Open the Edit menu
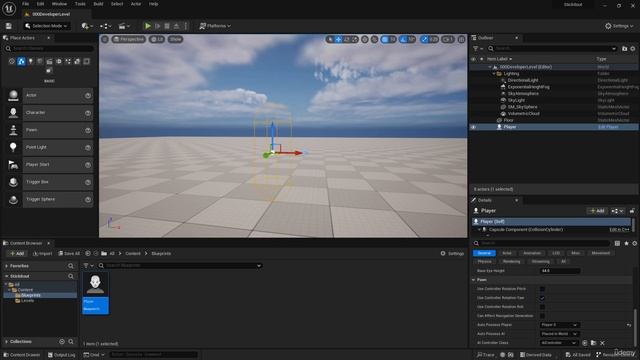Viewport: 640px width, 360px height. 40,4
